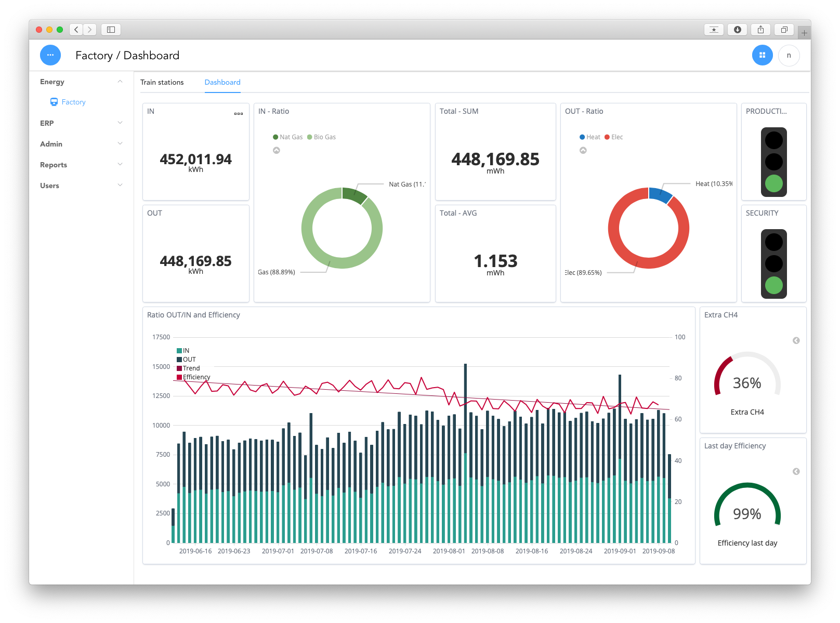Click the green PRODUCTION traffic light
The height and width of the screenshot is (623, 840).
pos(774,183)
